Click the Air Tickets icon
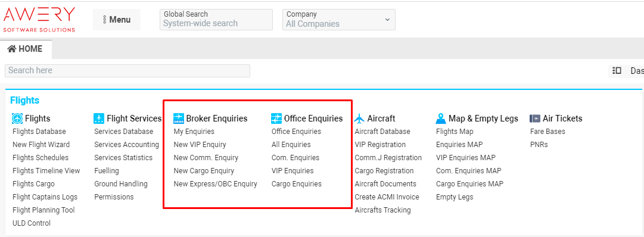Image resolution: width=644 pixels, height=237 pixels. 535,118
